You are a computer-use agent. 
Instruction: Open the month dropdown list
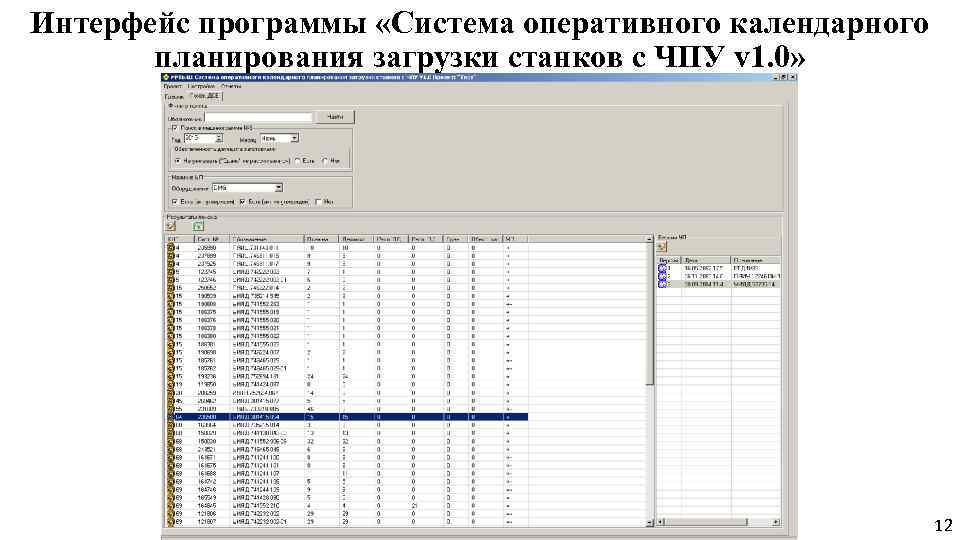[294, 138]
